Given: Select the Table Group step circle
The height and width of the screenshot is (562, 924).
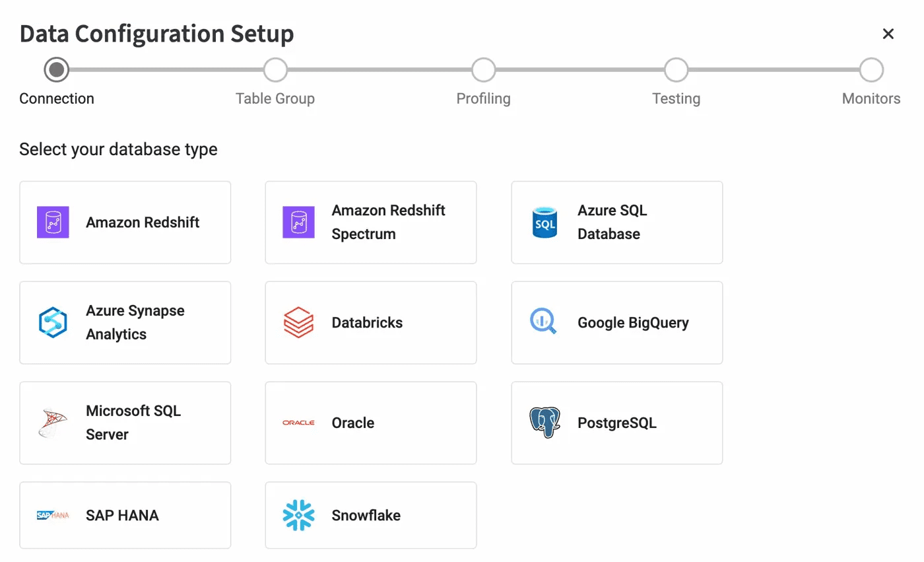Looking at the screenshot, I should point(275,69).
